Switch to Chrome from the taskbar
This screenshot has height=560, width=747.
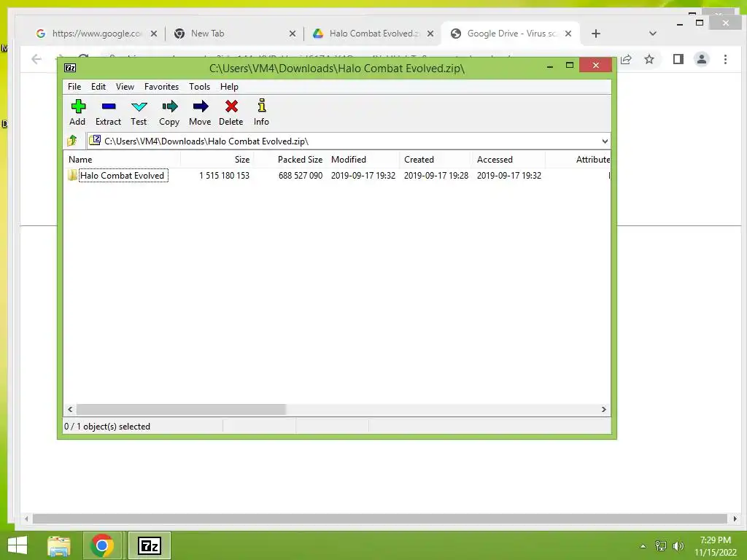[x=102, y=545]
